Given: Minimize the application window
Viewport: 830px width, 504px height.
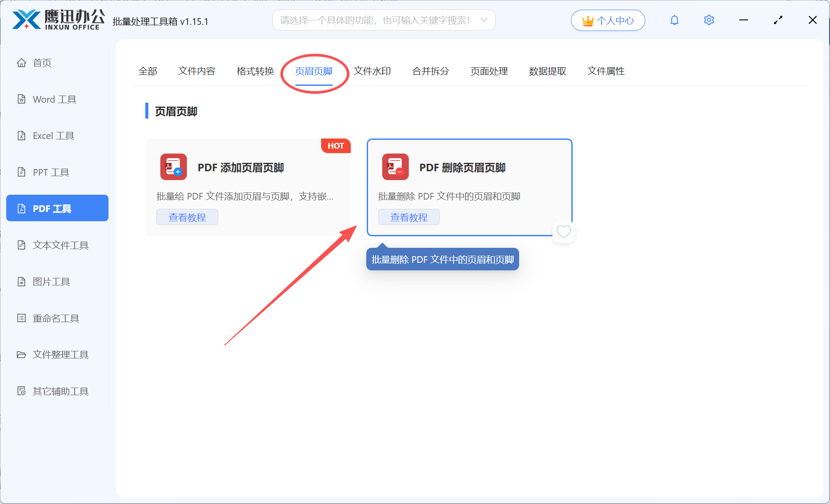Looking at the screenshot, I should tap(744, 20).
